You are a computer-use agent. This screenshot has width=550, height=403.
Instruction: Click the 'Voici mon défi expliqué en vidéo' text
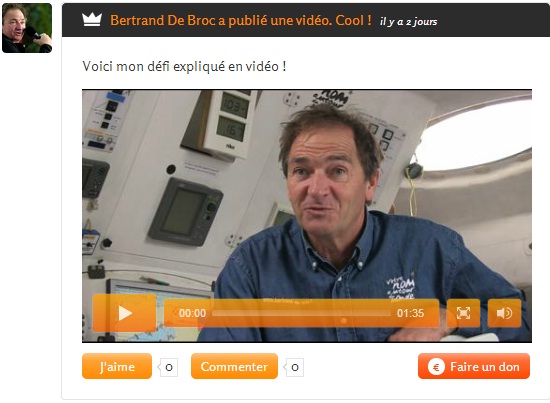184,66
